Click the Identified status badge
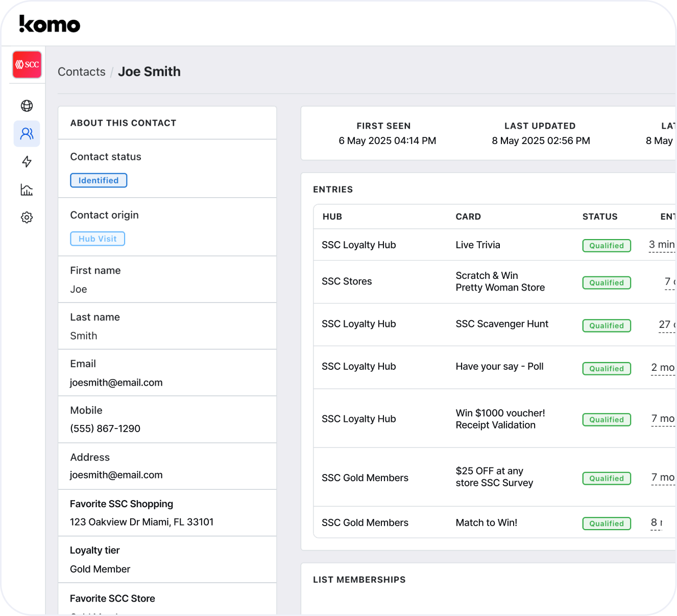Viewport: 677px width, 616px height. (99, 180)
